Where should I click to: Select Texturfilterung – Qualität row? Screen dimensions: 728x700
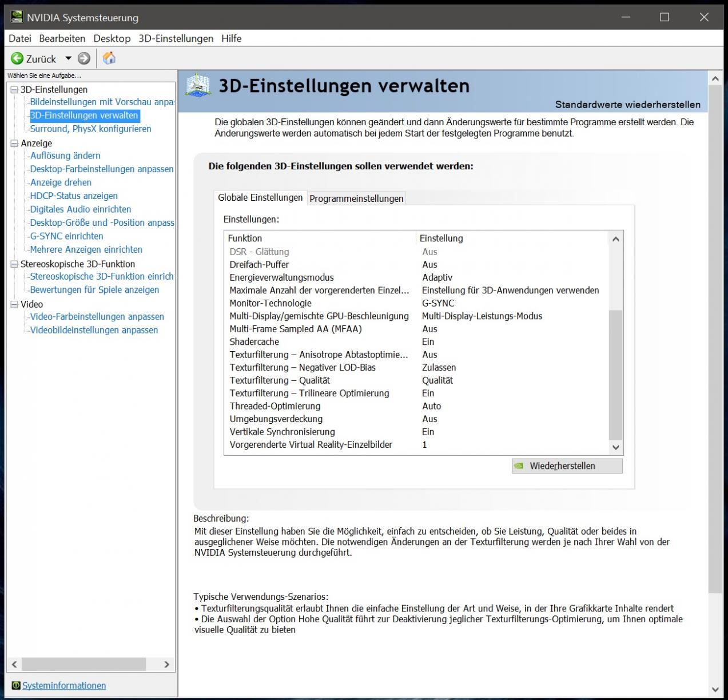pyautogui.click(x=416, y=380)
